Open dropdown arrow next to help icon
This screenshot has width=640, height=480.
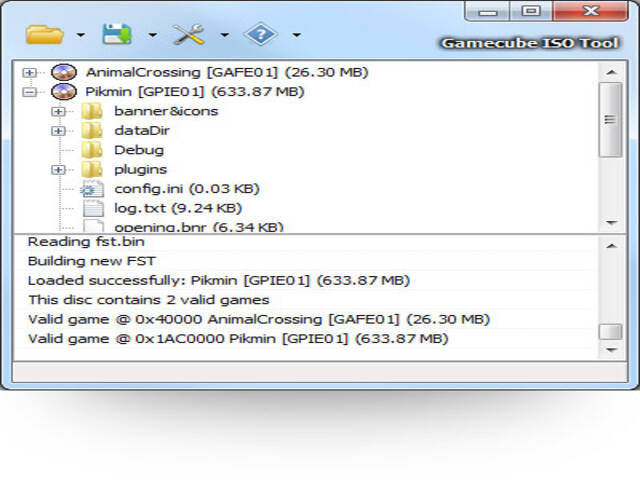point(296,36)
